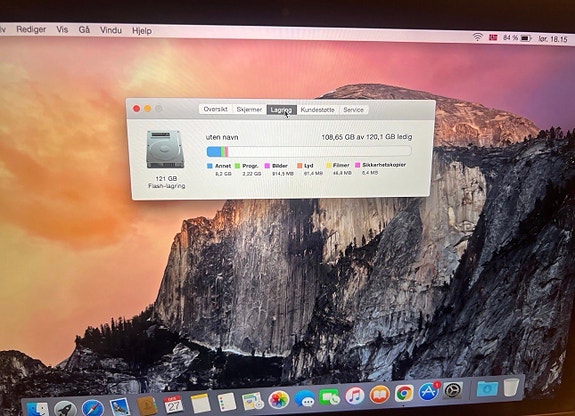This screenshot has height=416, width=575.
Task: Open Finder from the dock
Action: coord(37,409)
